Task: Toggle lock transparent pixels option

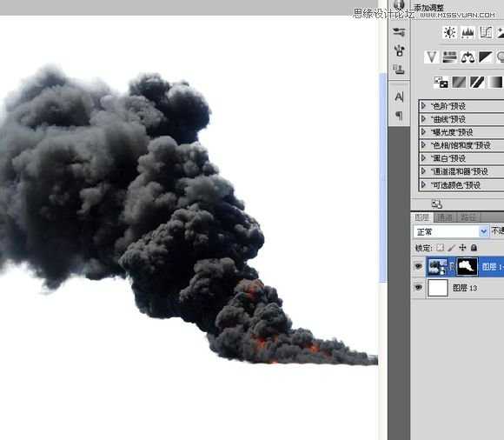Action: 440,248
